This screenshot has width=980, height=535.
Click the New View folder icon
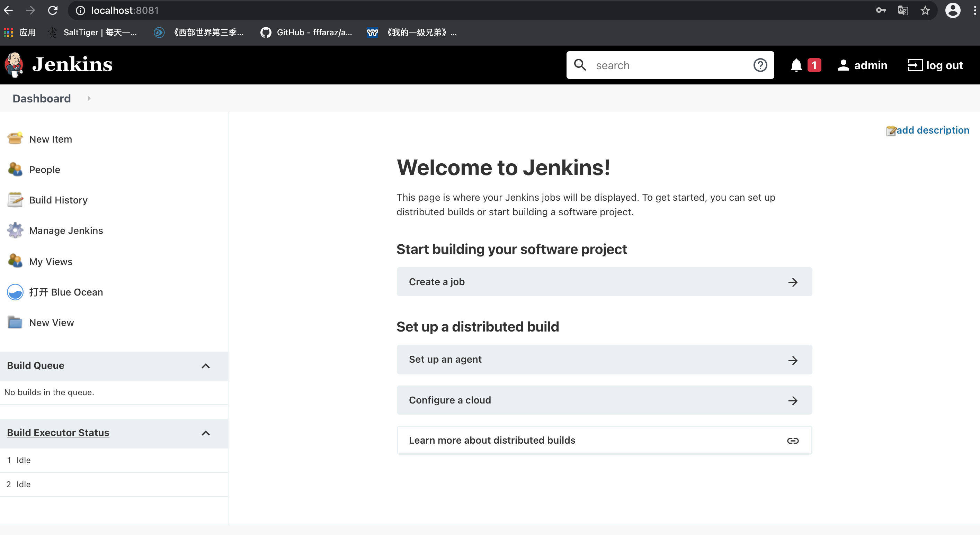(x=15, y=323)
